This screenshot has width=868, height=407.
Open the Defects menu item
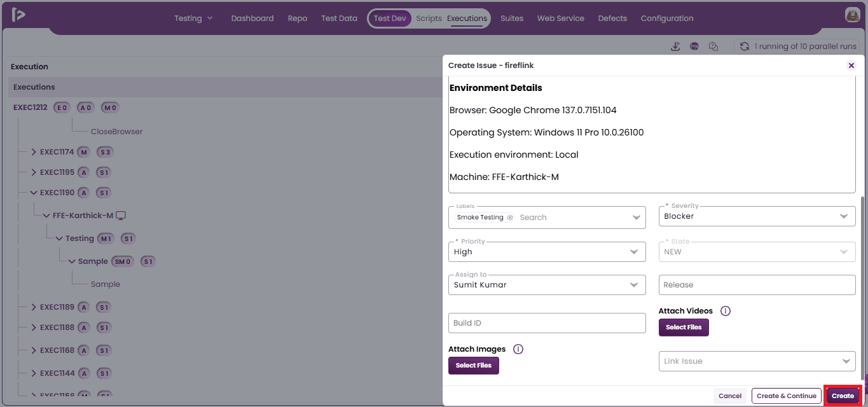coord(612,18)
